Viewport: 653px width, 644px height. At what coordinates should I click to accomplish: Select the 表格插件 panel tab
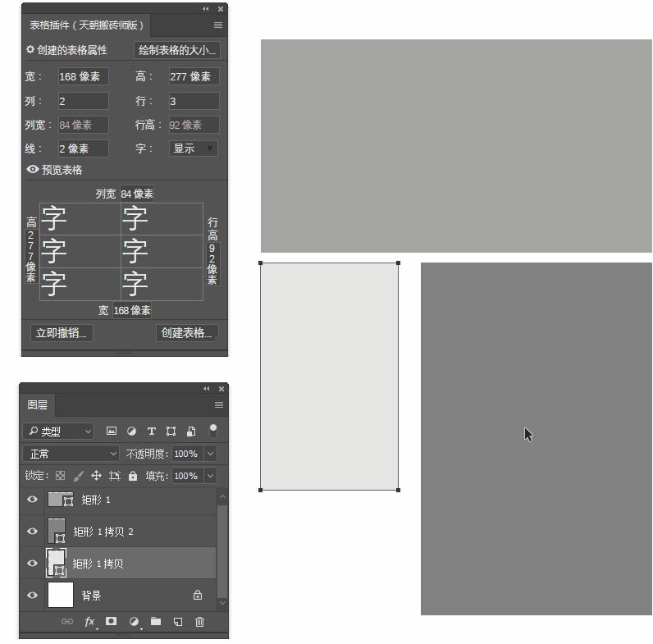point(86,25)
